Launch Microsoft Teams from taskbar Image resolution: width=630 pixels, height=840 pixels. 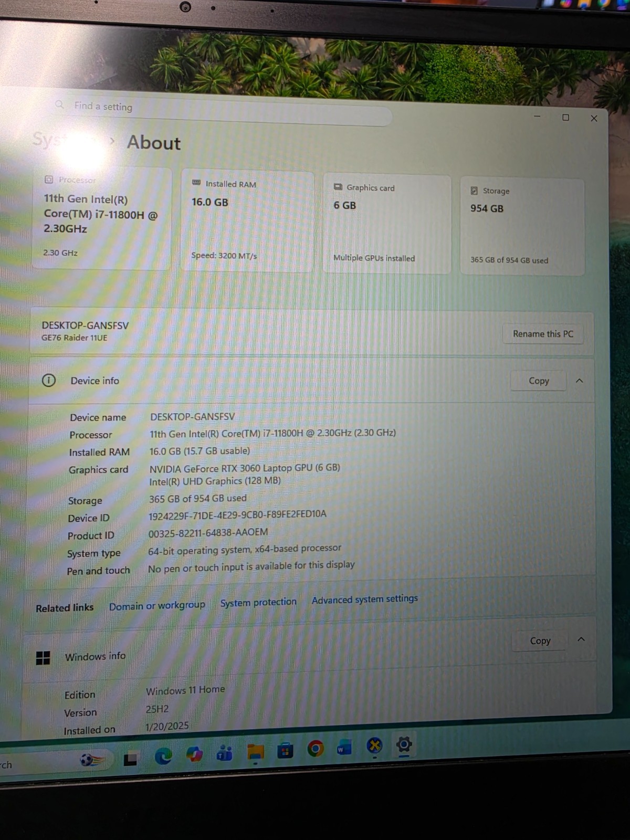(x=225, y=753)
